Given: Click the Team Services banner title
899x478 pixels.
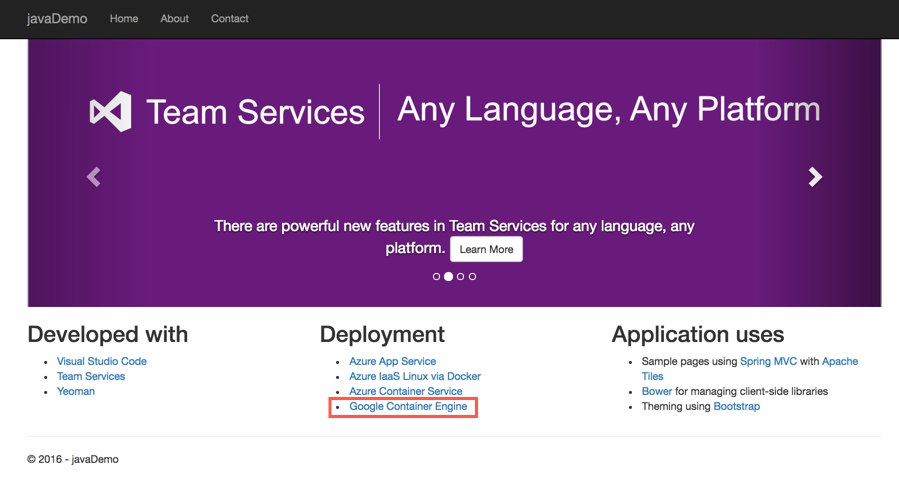Looking at the screenshot, I should pos(255,112).
